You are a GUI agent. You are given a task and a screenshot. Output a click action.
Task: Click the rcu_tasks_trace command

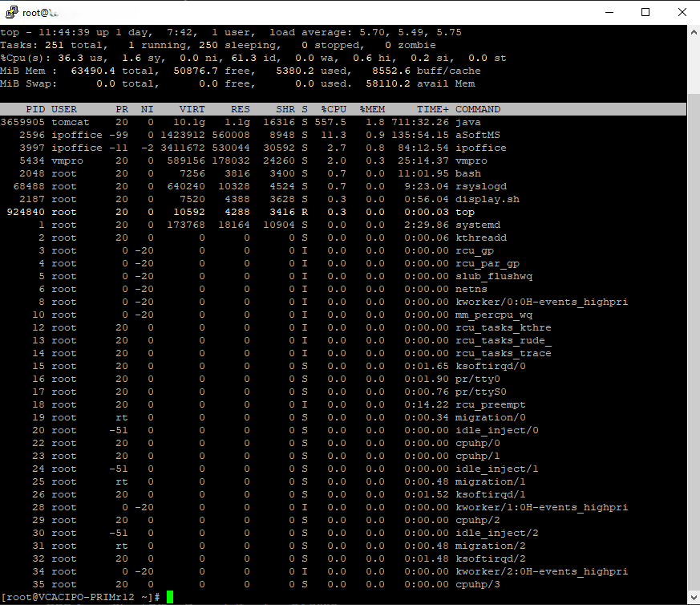click(x=503, y=353)
